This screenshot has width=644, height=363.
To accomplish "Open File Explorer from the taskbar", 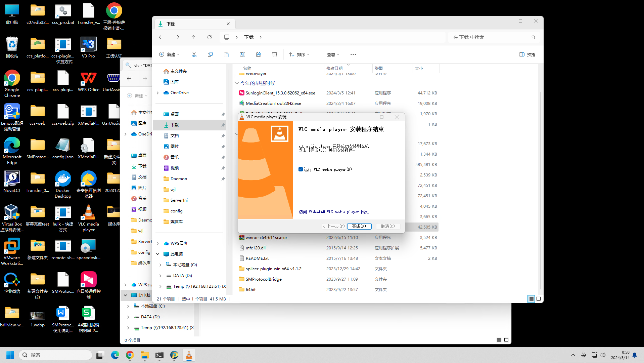I will (145, 355).
